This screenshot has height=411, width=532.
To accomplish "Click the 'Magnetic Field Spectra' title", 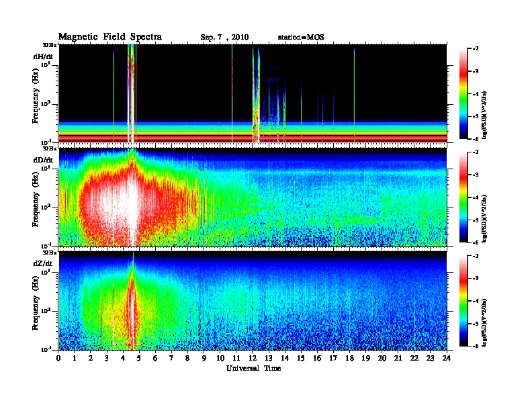I will click(110, 37).
